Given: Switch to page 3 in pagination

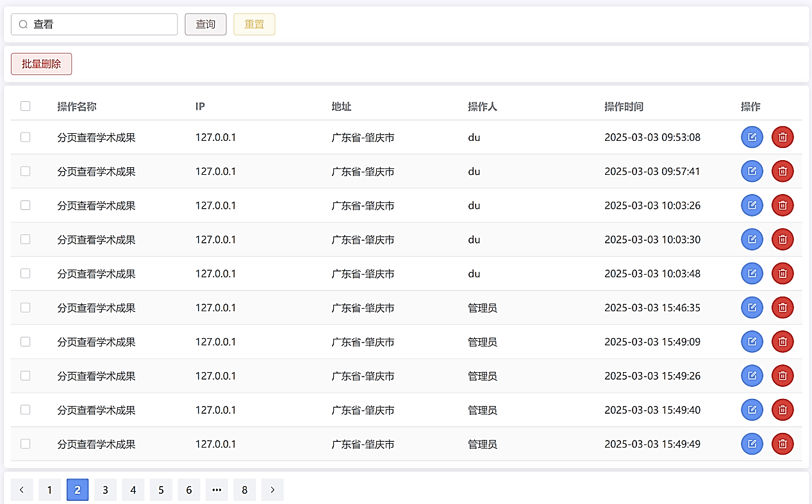Looking at the screenshot, I should (105, 490).
